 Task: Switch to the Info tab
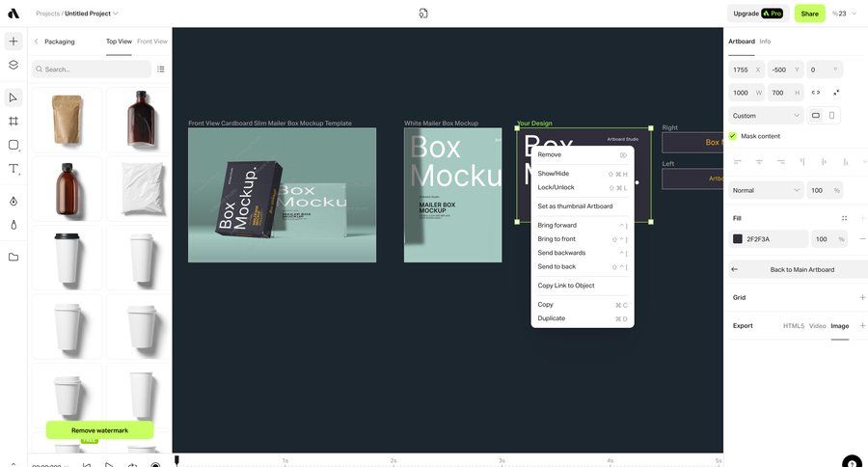(x=765, y=41)
